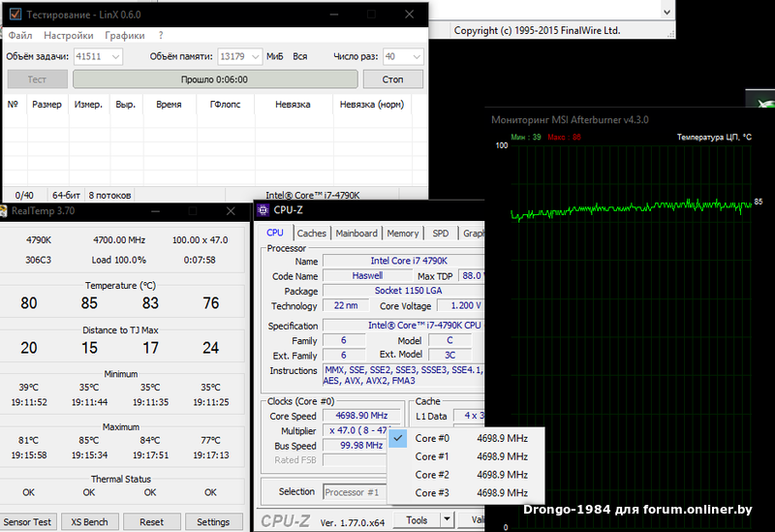Screen dimensions: 775x532
Task: Minimize the RealTemp 3.70 window
Action: pyautogui.click(x=154, y=210)
